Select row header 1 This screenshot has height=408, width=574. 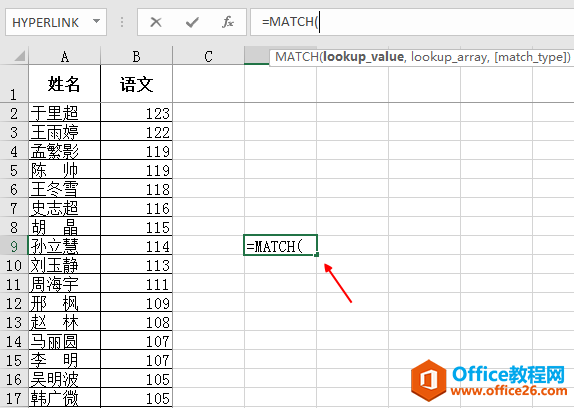click(x=14, y=84)
